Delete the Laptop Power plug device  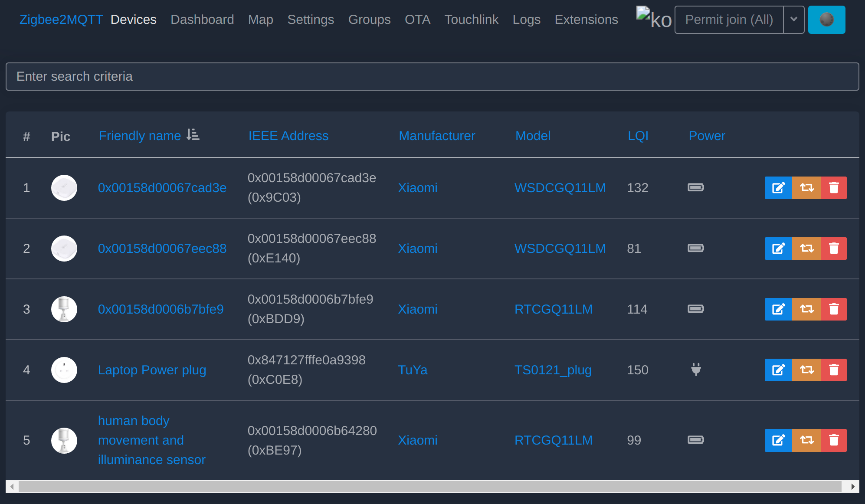(834, 370)
